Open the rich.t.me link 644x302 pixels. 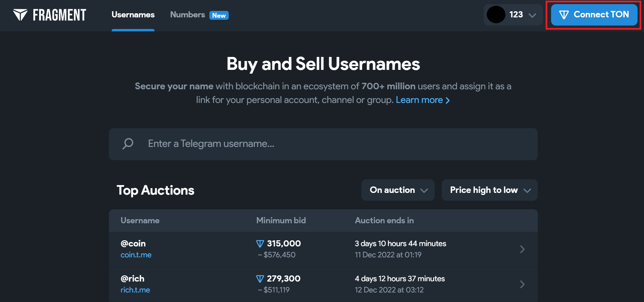coord(135,290)
